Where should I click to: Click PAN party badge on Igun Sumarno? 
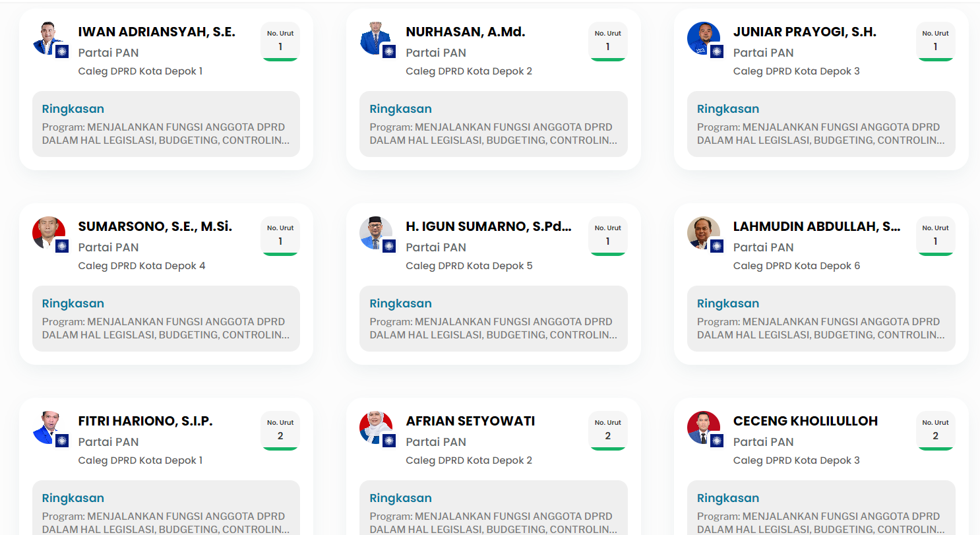389,246
